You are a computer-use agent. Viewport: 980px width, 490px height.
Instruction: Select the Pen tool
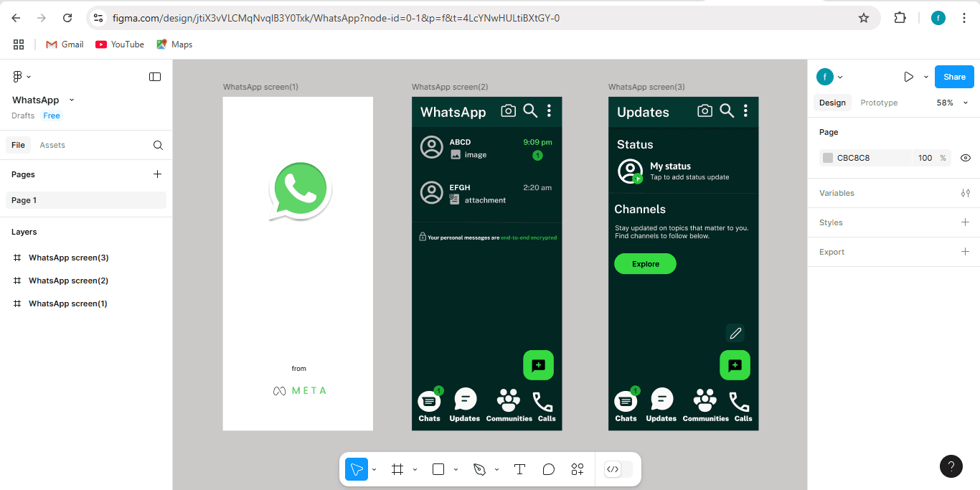point(479,469)
